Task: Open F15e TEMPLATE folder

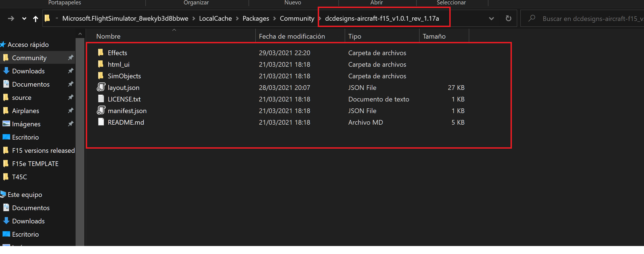Action: [x=35, y=164]
